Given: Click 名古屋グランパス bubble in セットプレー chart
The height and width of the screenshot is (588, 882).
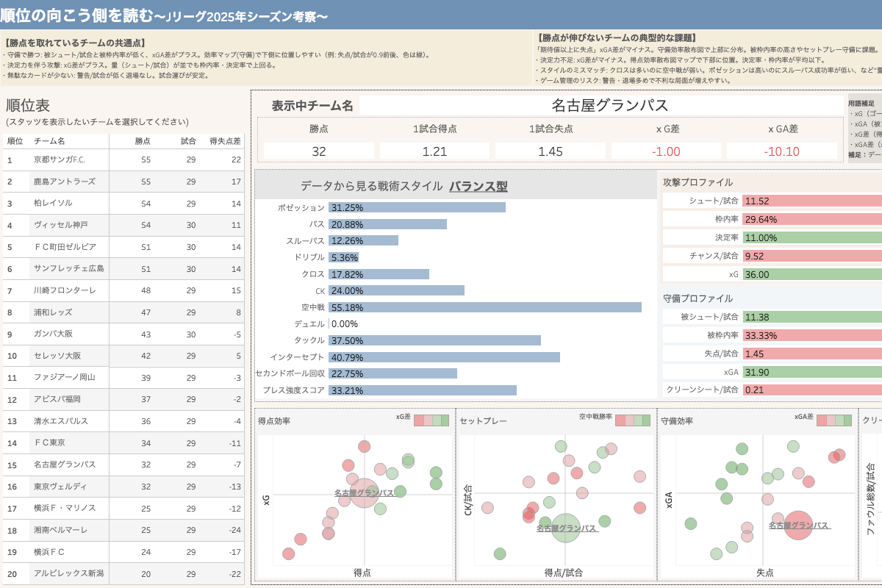Looking at the screenshot, I should click(x=566, y=528).
